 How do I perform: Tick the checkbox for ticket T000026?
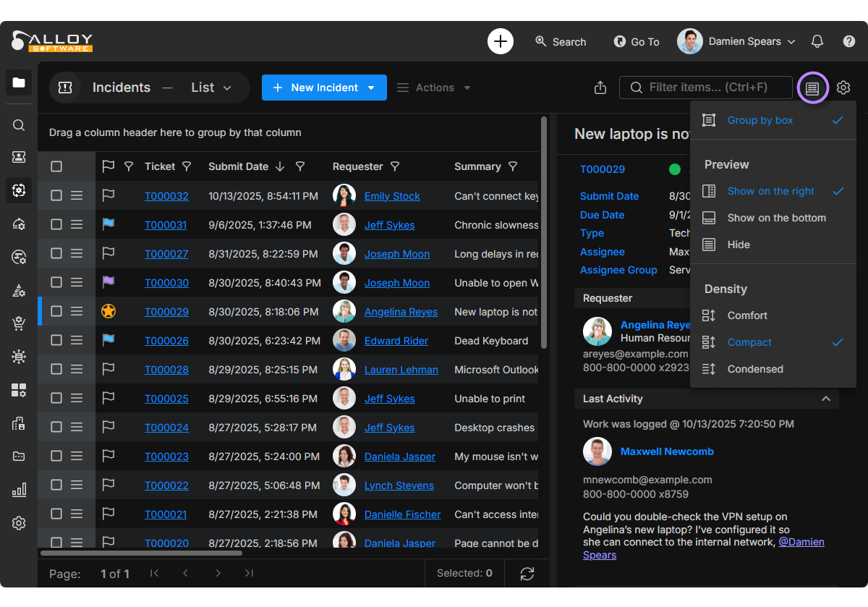pos(56,340)
